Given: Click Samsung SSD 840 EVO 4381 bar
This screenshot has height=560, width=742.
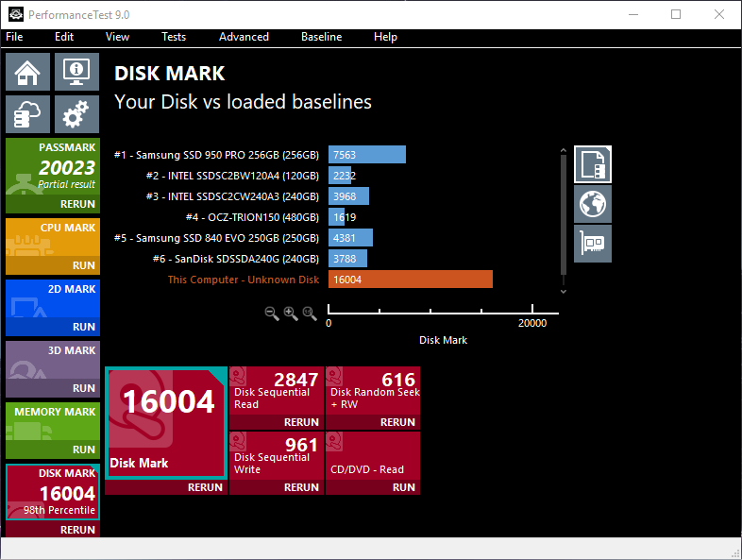Looking at the screenshot, I should click(350, 238).
